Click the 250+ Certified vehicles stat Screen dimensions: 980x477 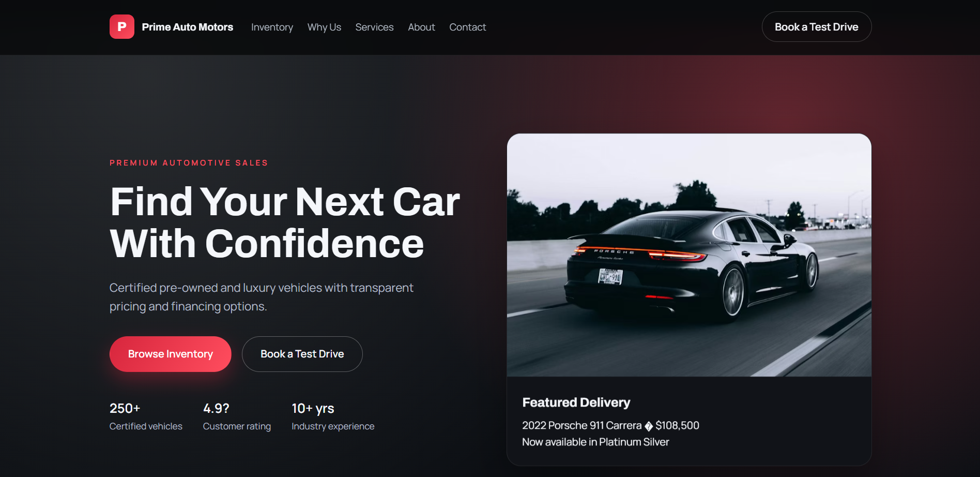pos(146,416)
